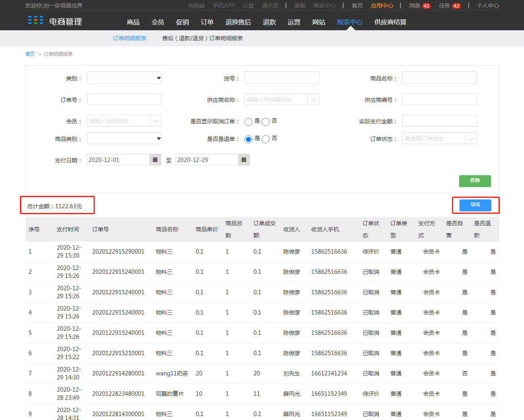Open the 报表中心 menu
This screenshot has width=524, height=420.
[350, 22]
